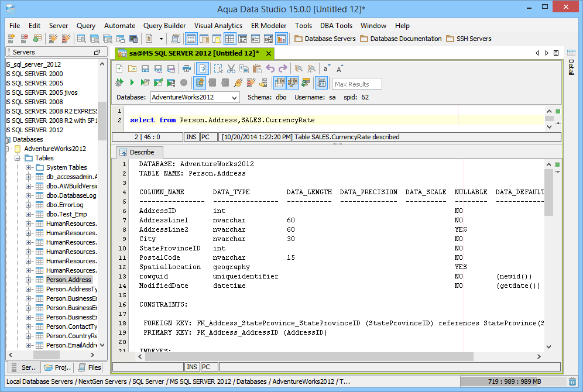This screenshot has width=583, height=392.
Task: Toggle the highlighted word wrap button
Action: 201,68
